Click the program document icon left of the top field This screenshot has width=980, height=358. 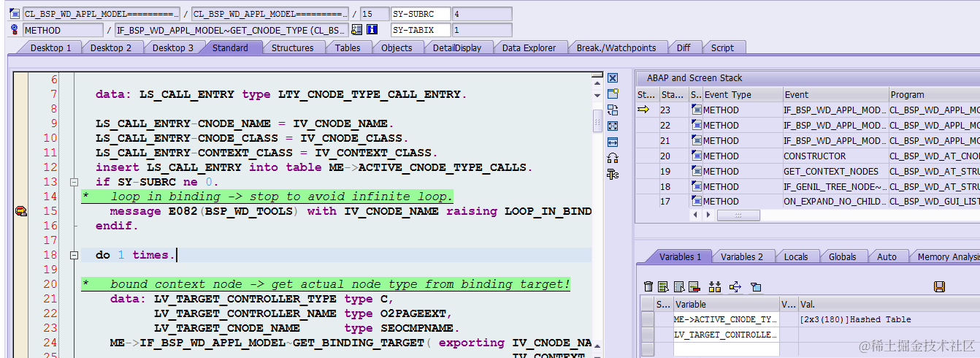(x=15, y=14)
